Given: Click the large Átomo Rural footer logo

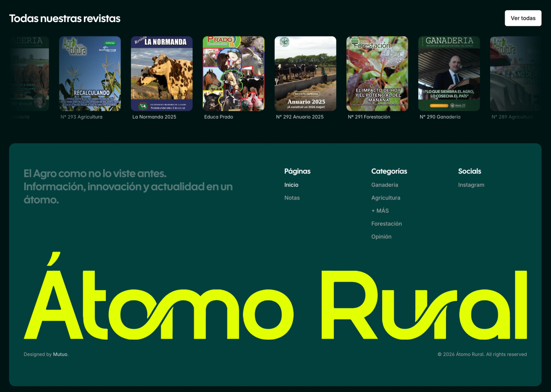Looking at the screenshot, I should (x=275, y=296).
